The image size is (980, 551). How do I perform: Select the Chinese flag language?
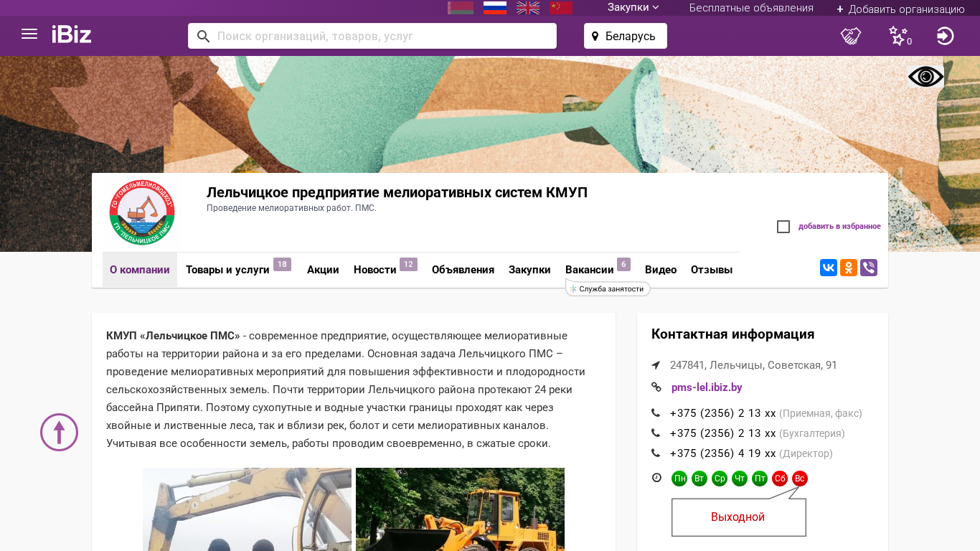[561, 8]
